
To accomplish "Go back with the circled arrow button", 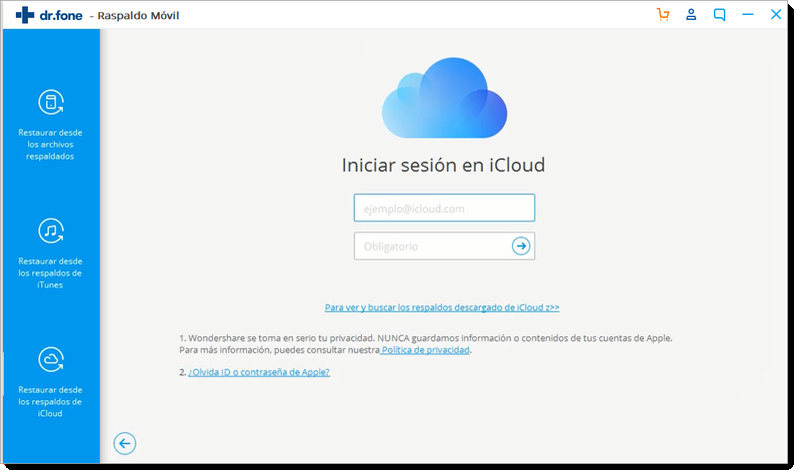I will (x=124, y=443).
